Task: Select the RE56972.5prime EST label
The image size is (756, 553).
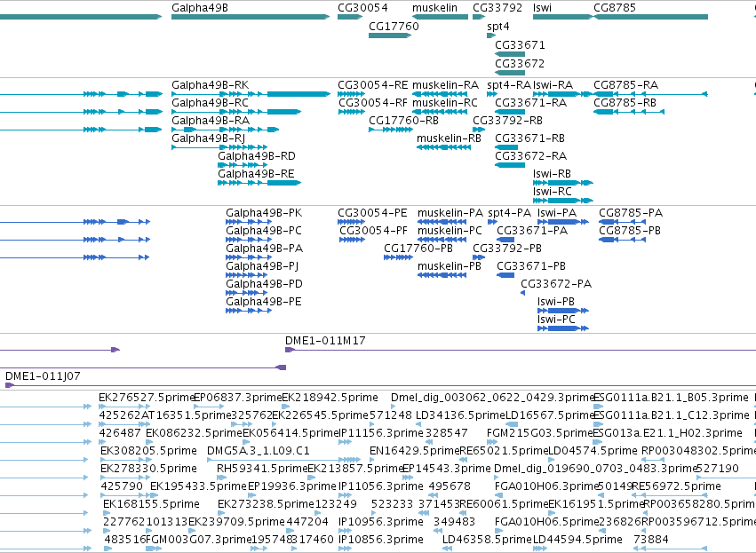Action: pos(676,486)
